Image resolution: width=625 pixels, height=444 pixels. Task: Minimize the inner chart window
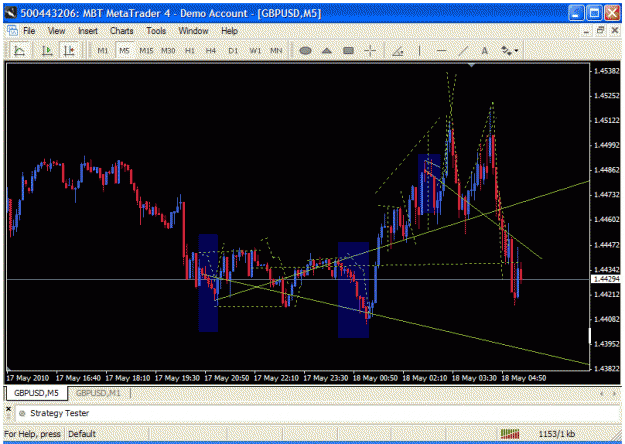(x=586, y=30)
